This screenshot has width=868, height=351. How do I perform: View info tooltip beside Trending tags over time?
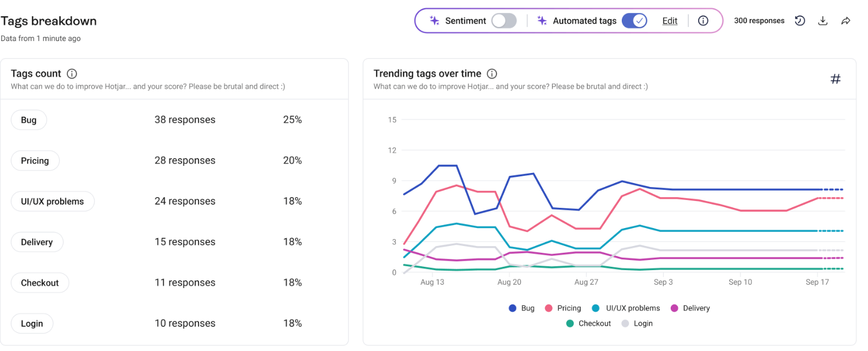492,74
